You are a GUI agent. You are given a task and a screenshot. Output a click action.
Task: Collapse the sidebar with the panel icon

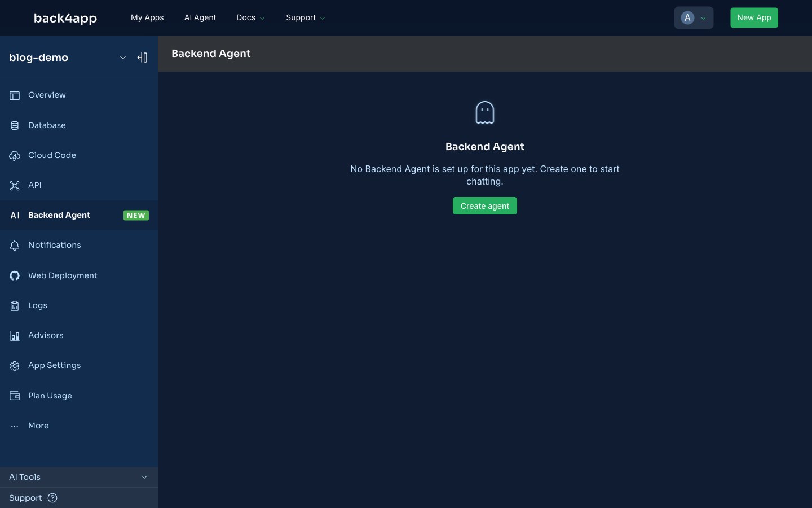(x=142, y=58)
